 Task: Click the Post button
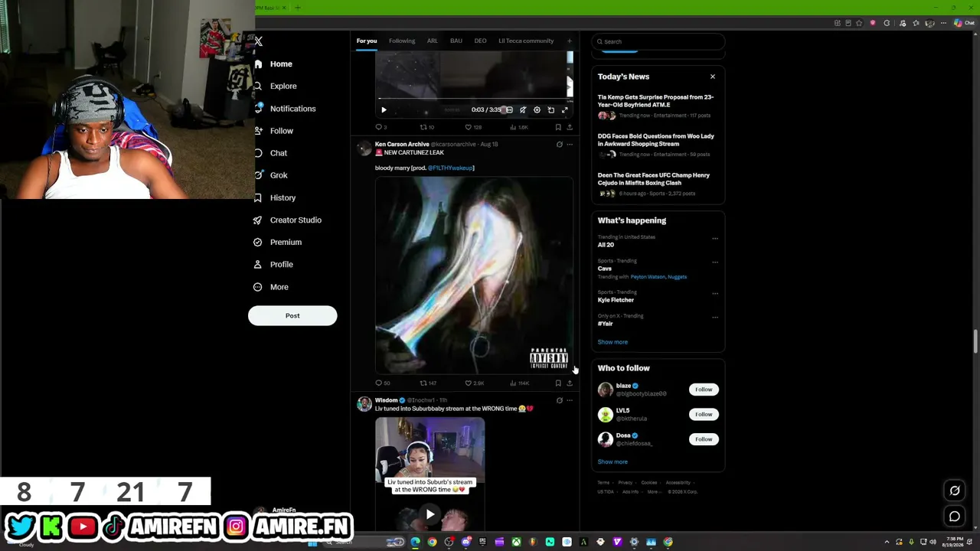pos(292,315)
